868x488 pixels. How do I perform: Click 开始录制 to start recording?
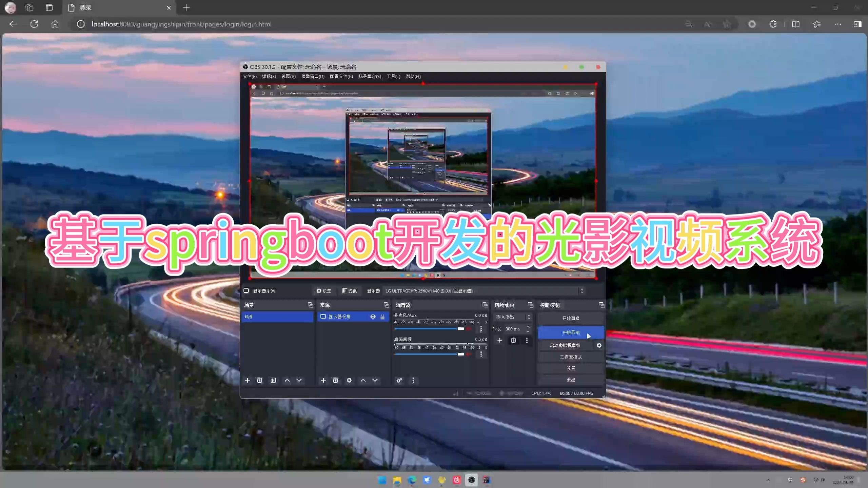(571, 332)
